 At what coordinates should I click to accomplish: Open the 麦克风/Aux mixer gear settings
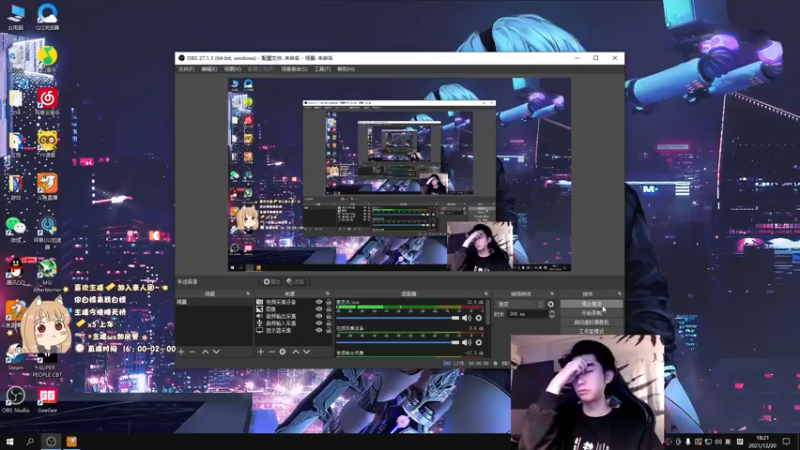[479, 318]
